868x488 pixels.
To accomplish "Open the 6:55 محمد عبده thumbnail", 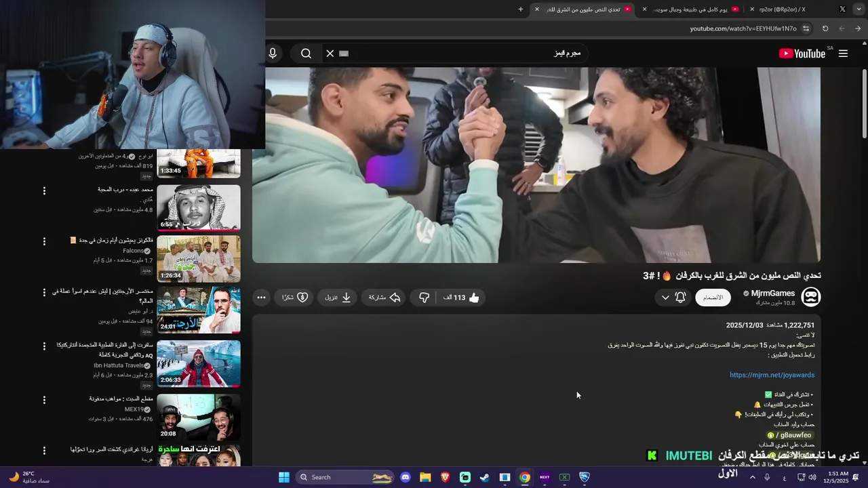I will [x=199, y=208].
